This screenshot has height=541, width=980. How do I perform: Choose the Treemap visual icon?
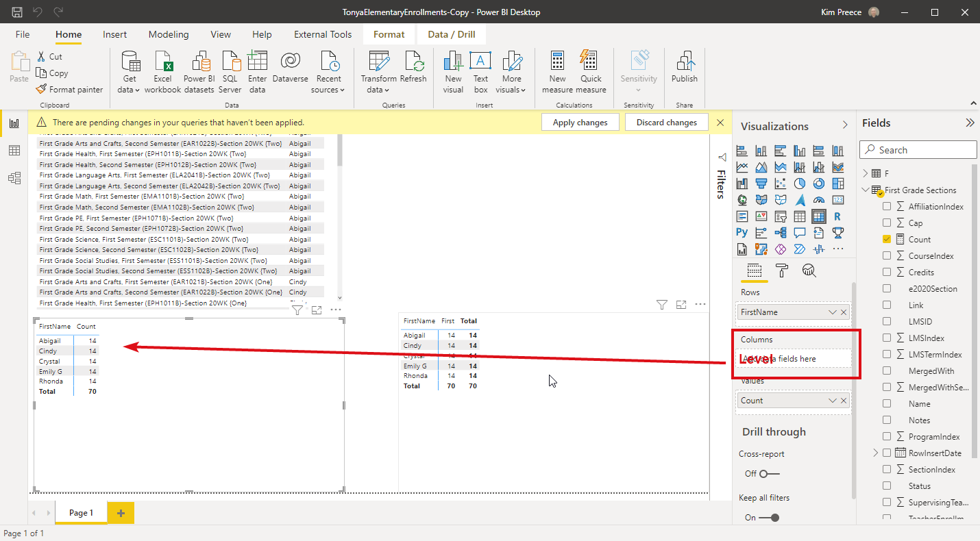tap(837, 184)
